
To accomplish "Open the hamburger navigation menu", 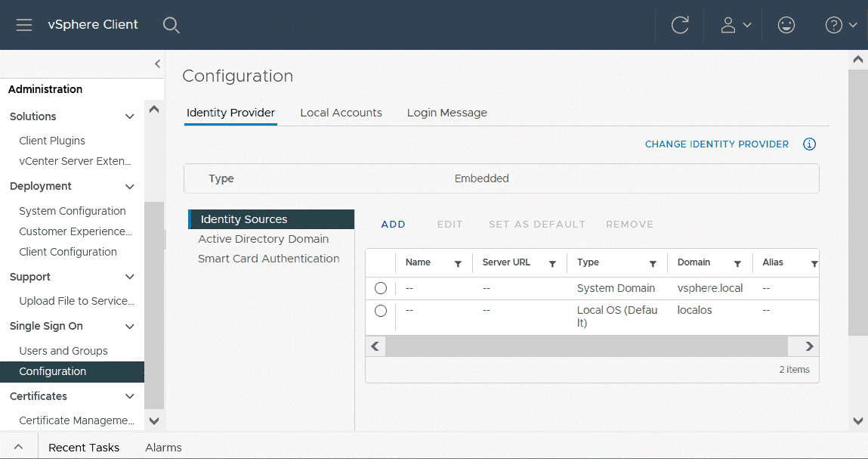I will point(24,25).
